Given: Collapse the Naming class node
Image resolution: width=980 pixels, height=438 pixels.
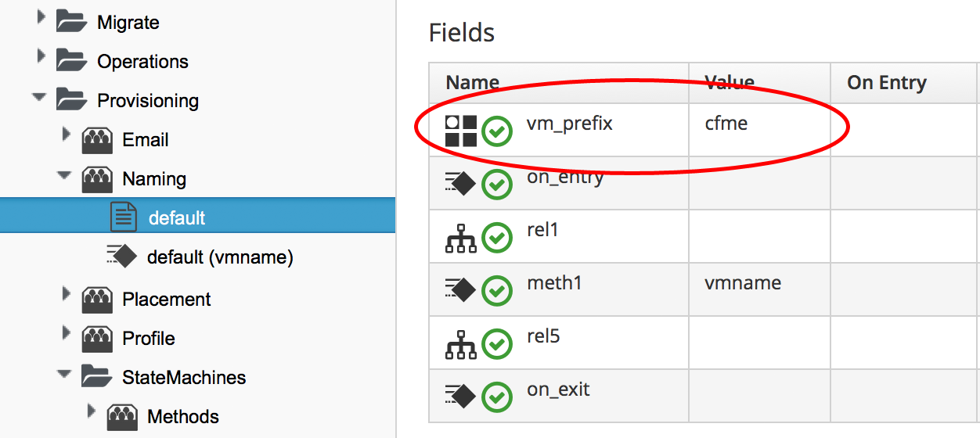Looking at the screenshot, I should [64, 176].
